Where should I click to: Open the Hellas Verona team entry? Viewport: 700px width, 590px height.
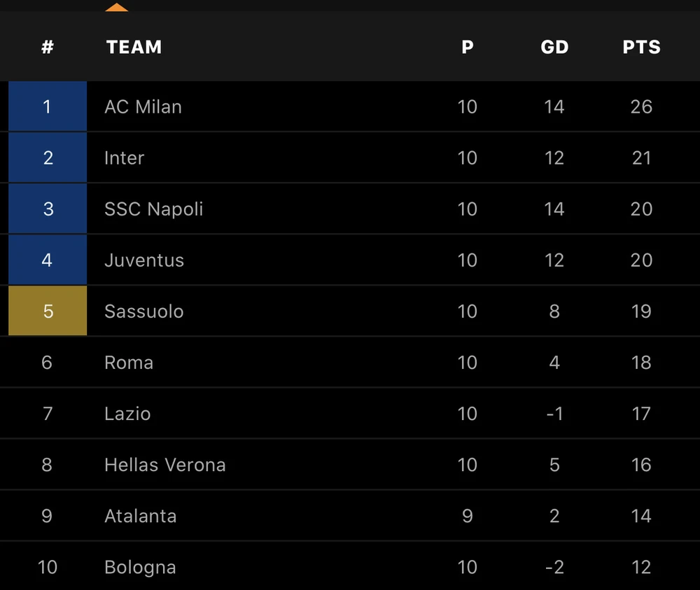click(164, 464)
